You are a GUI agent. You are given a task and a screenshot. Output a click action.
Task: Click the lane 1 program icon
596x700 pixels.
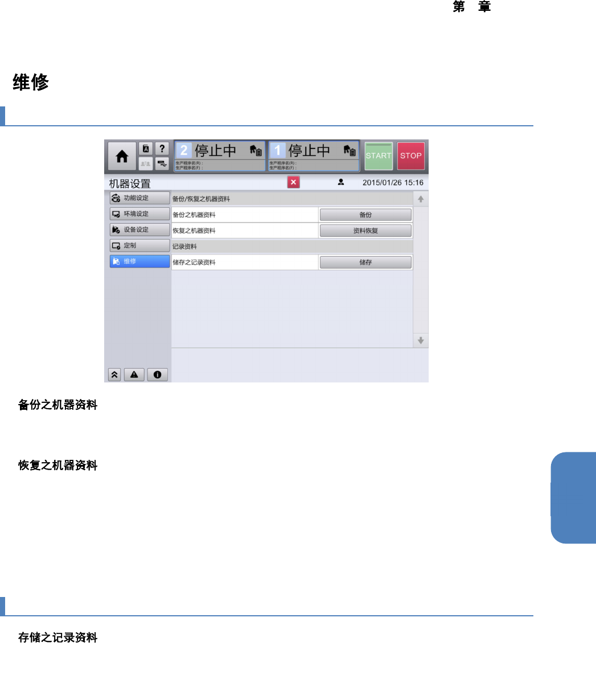tap(350, 151)
